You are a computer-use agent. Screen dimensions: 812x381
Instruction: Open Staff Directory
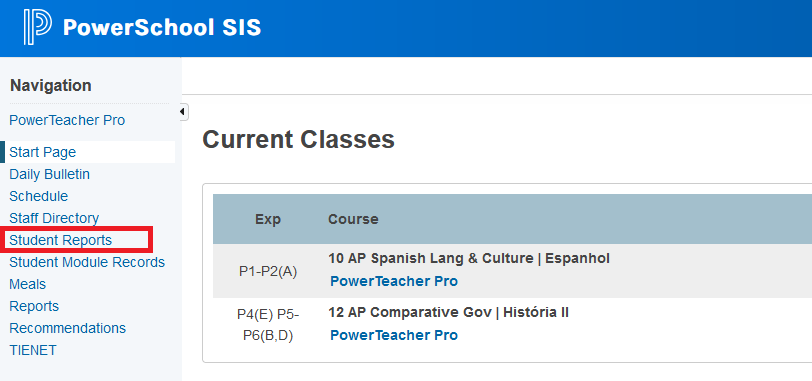[54, 218]
